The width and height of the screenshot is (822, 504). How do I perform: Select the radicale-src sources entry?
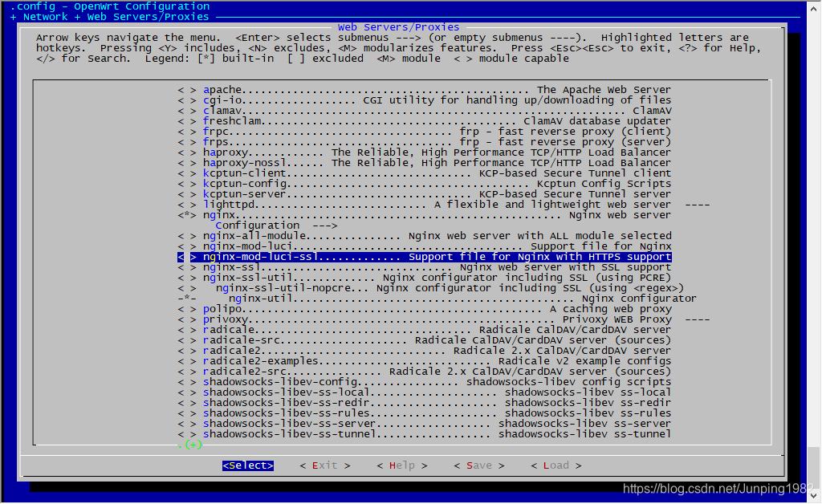(x=424, y=340)
